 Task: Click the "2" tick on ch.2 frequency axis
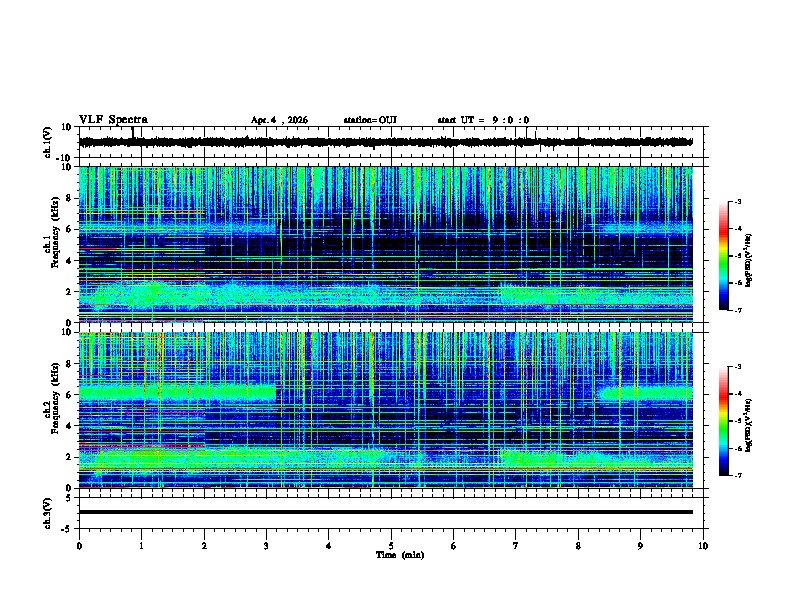point(70,457)
